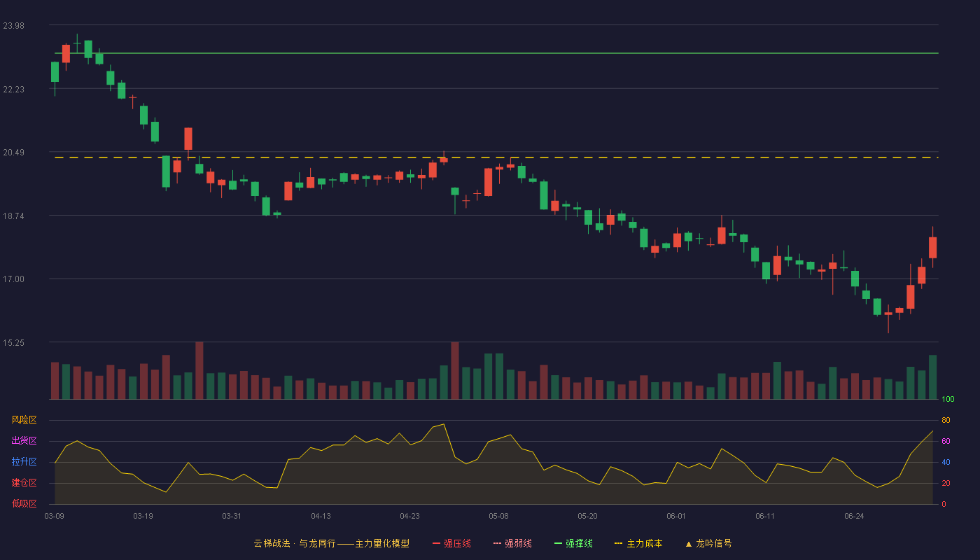Click the green solid horizontal support line
980x560 pixels.
[x=497, y=53]
